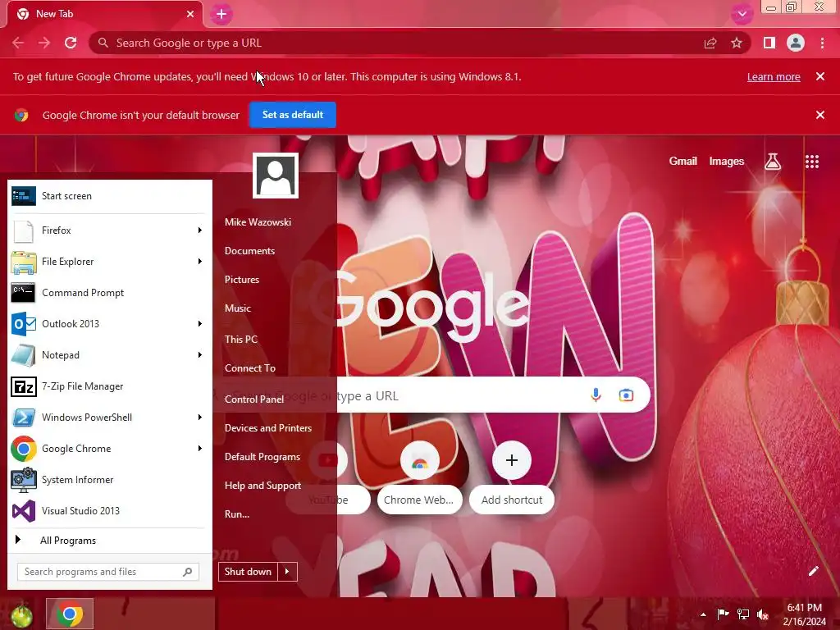
Task: Open shut down options arrow
Action: point(287,572)
